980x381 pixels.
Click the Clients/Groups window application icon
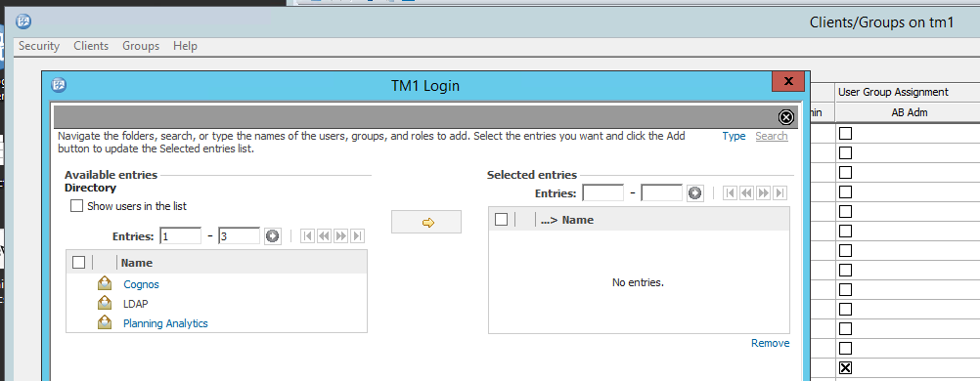tap(23, 22)
